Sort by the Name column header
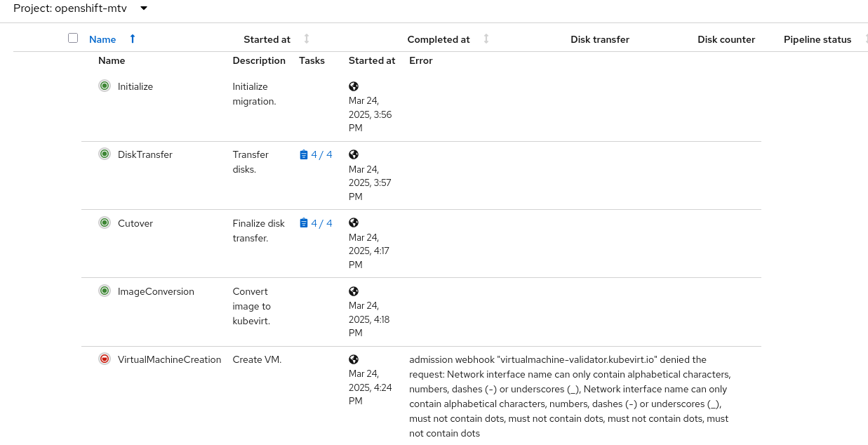This screenshot has height=445, width=868. coord(102,39)
